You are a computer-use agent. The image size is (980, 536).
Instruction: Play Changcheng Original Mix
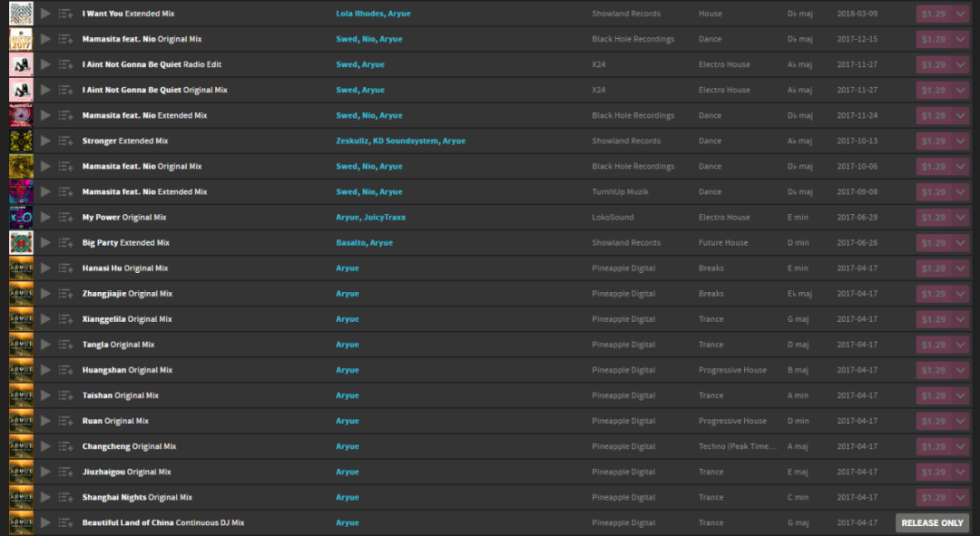click(x=45, y=445)
